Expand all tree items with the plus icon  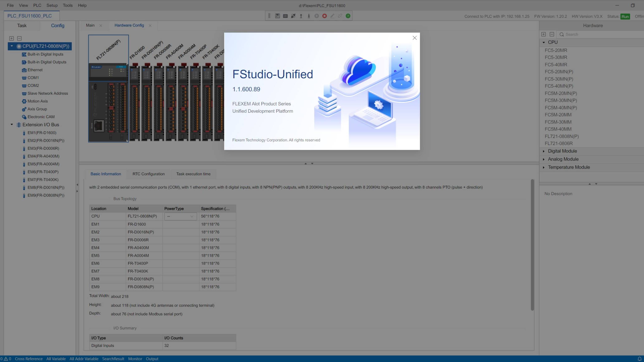[x=11, y=38]
